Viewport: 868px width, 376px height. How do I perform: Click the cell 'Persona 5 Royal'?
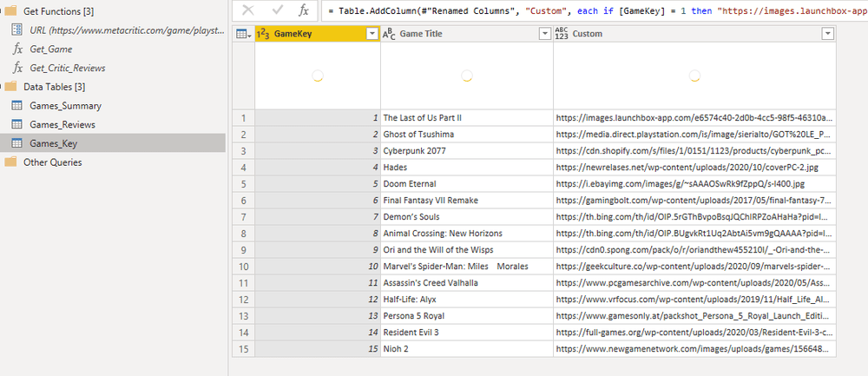tap(467, 315)
